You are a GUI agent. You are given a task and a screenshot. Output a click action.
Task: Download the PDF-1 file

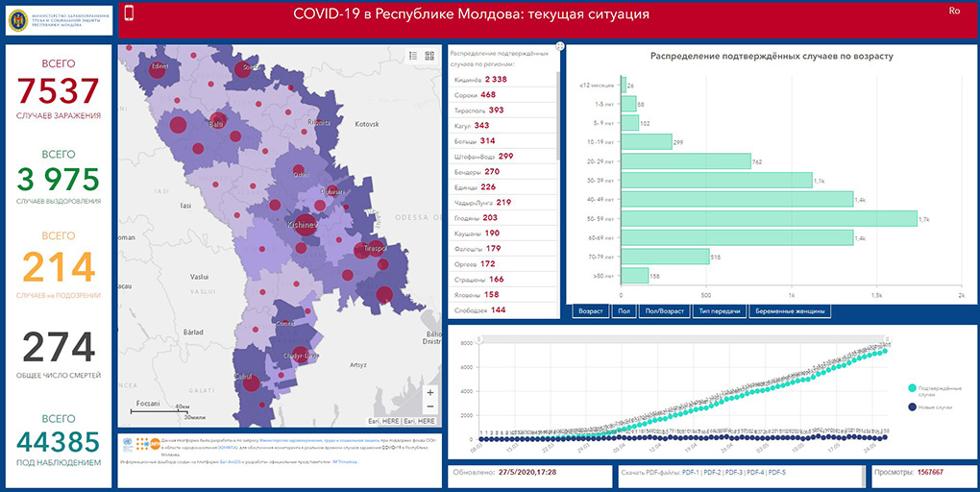(692, 473)
